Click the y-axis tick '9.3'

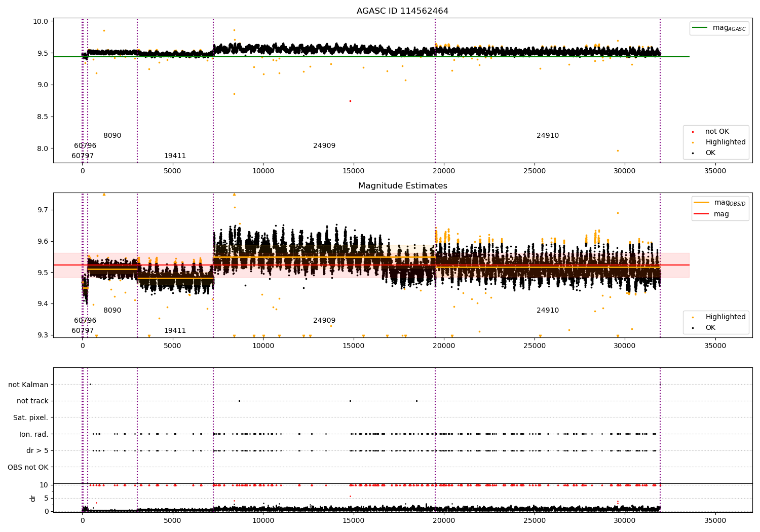click(x=43, y=335)
